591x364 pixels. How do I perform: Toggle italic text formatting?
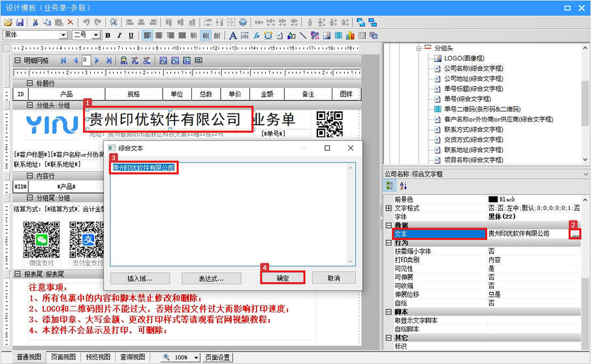click(x=120, y=35)
